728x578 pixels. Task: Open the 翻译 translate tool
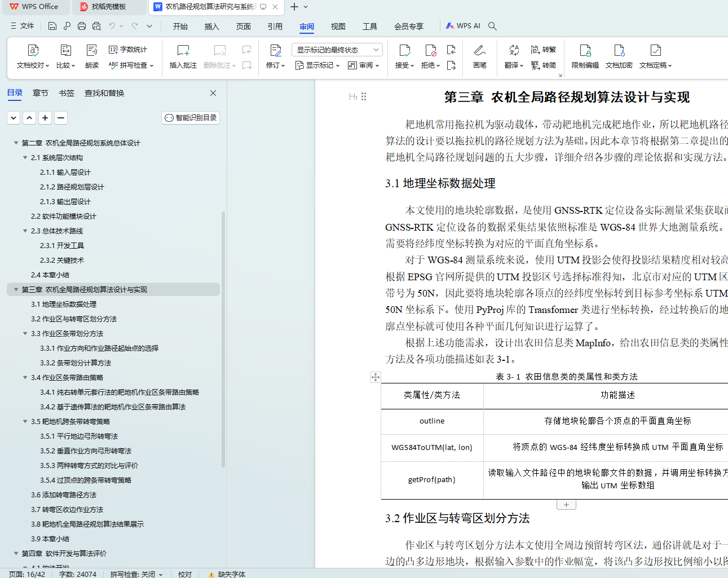(x=514, y=57)
